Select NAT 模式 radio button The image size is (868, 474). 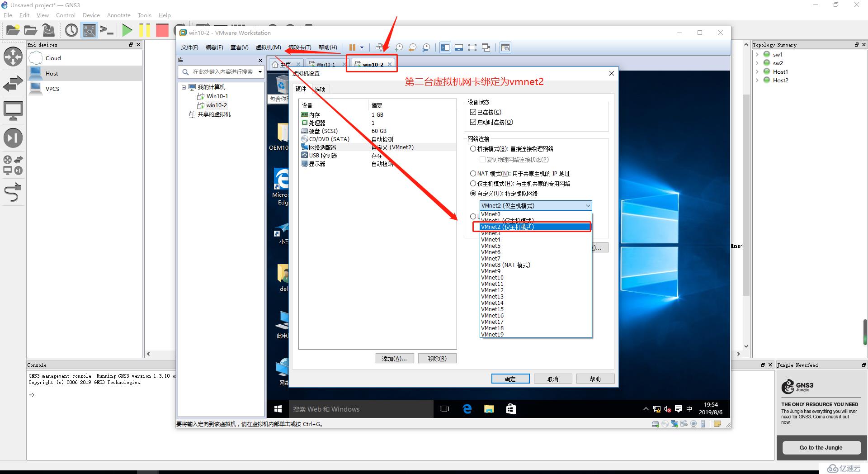(473, 174)
